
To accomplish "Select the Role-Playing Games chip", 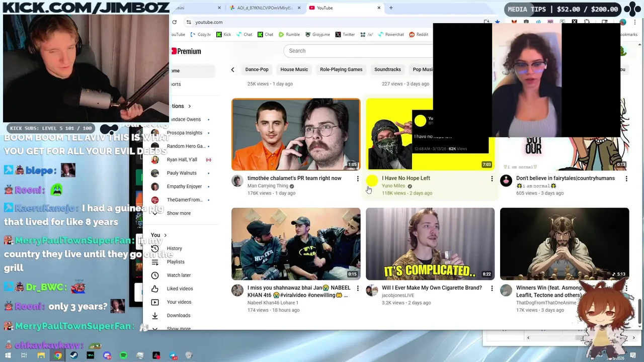I will (x=341, y=69).
